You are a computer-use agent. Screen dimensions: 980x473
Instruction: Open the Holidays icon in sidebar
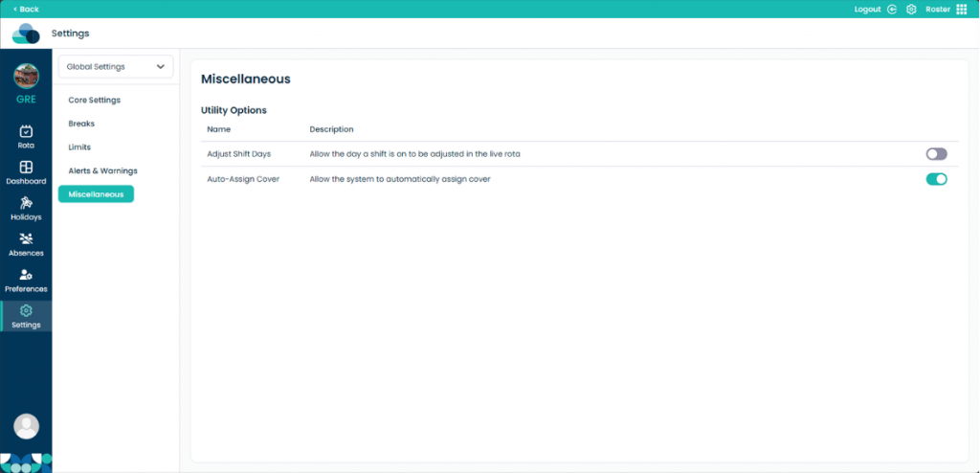[x=26, y=203]
